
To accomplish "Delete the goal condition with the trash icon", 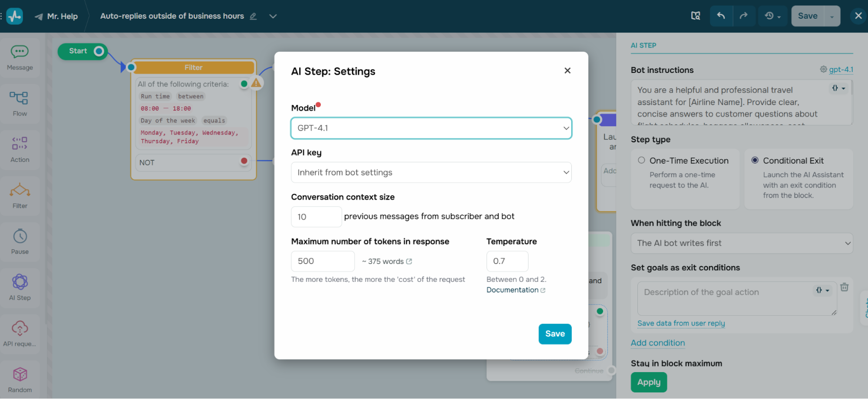I will point(844,287).
